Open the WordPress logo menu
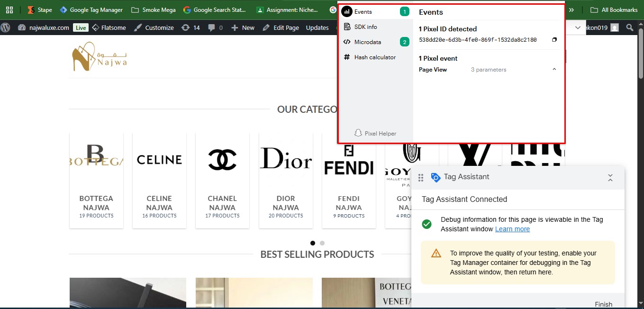Screen dimensions: 644x309 click(6, 28)
